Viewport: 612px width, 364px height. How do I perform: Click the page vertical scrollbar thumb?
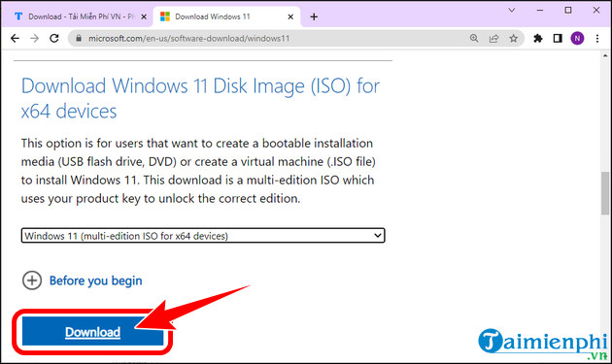(x=605, y=193)
